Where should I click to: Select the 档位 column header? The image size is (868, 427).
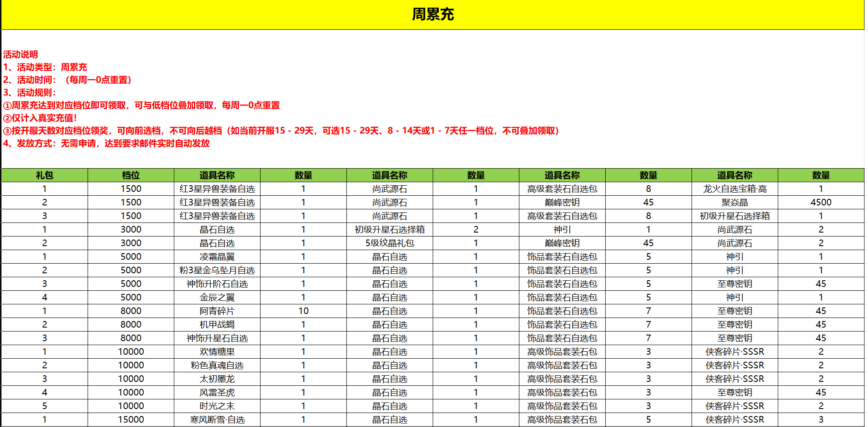pyautogui.click(x=131, y=175)
